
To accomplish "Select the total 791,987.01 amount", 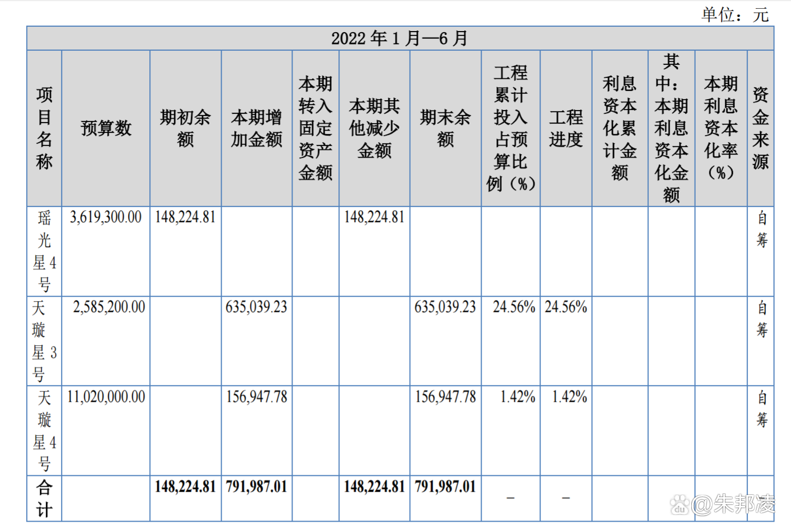I will point(256,486).
